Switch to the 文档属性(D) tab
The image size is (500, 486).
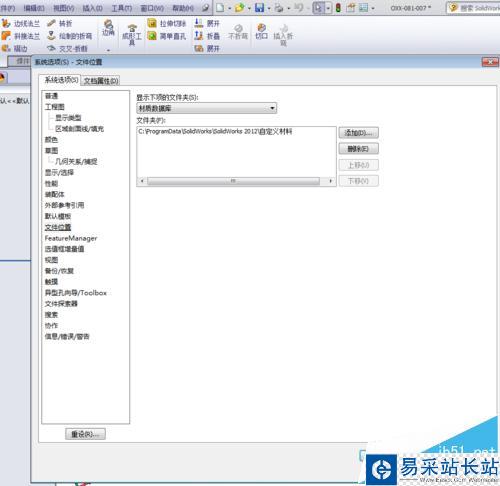101,81
